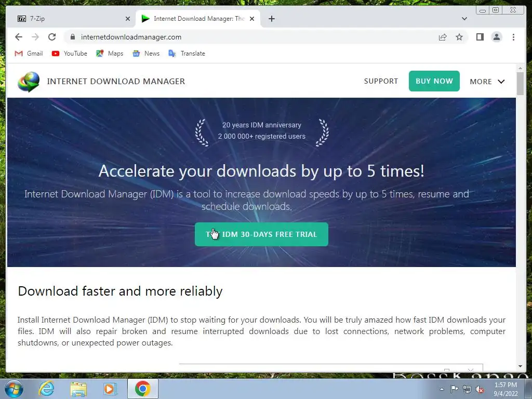Click the 'Accelerate your downloads' headline
532x399 pixels.
click(x=261, y=170)
